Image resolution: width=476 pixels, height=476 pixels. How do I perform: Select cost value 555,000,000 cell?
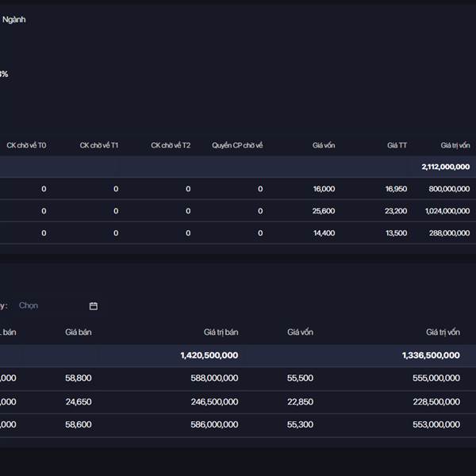click(436, 378)
